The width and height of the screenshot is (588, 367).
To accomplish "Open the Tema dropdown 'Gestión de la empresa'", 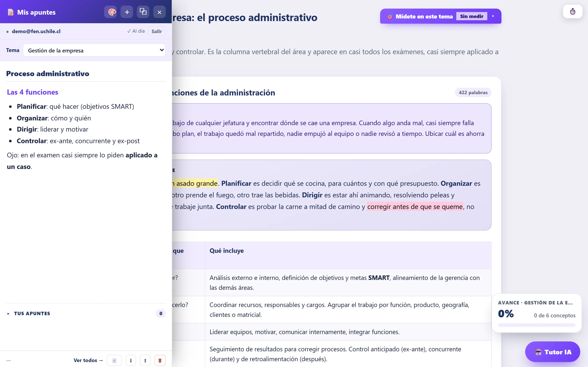I will click(x=94, y=50).
